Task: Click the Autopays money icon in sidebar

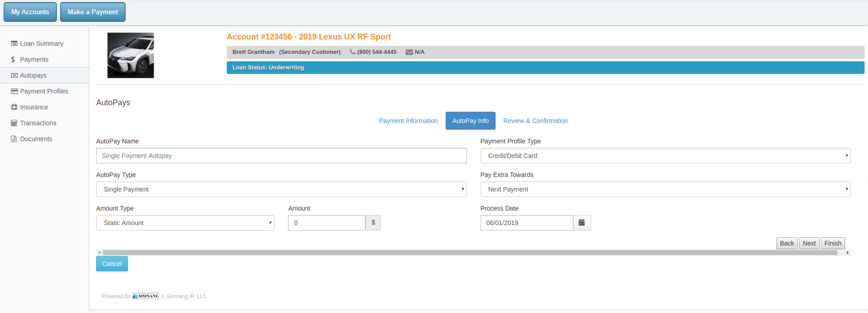Action: coord(14,75)
